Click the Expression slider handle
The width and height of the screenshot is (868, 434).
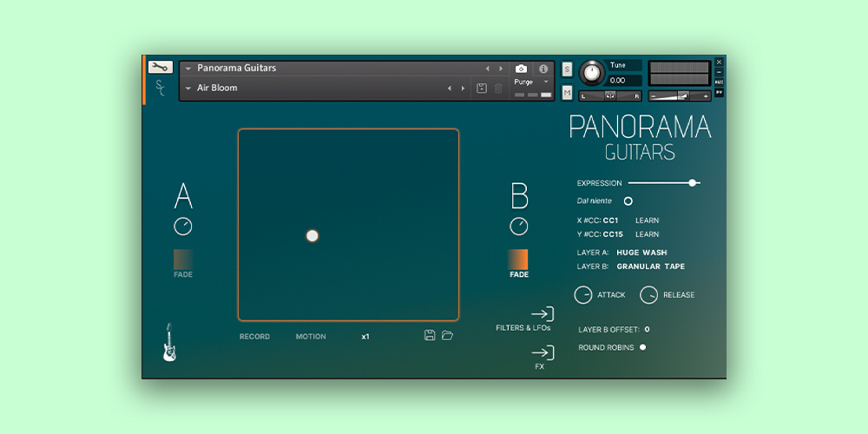(x=692, y=183)
